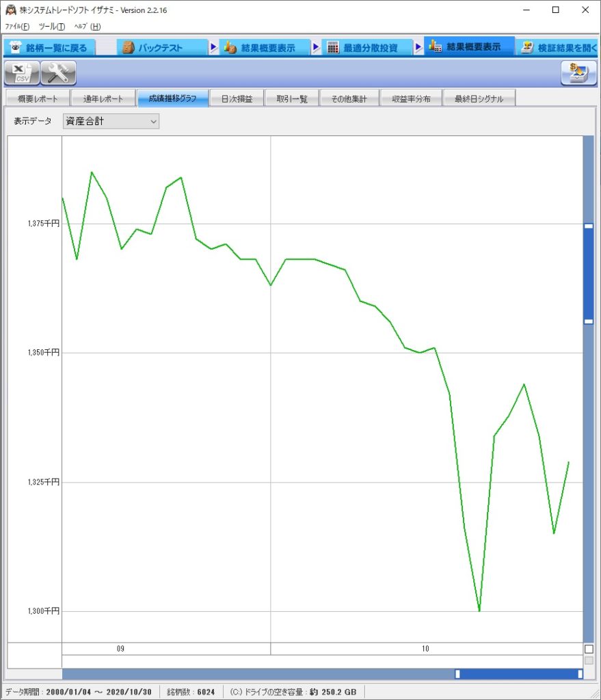This screenshot has height=700, width=601.
Task: Click the money tray icon at toolbar right
Action: coord(578,72)
